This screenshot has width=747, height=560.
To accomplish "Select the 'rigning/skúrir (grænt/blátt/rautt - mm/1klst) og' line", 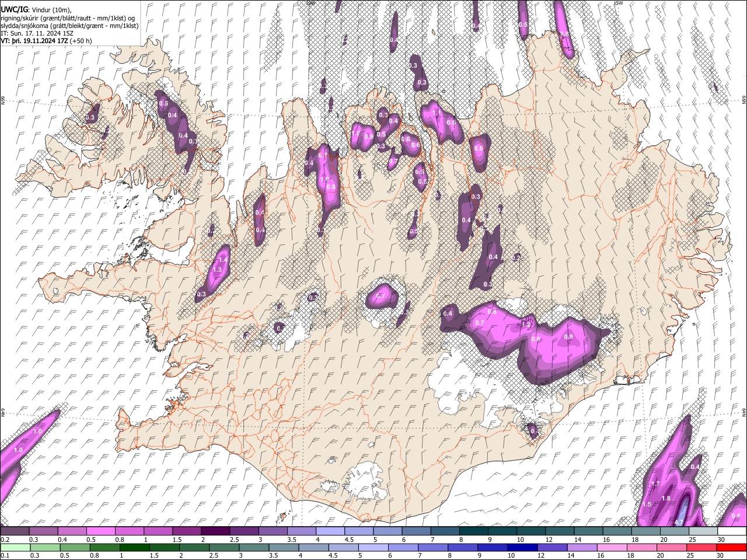I will (68, 18).
